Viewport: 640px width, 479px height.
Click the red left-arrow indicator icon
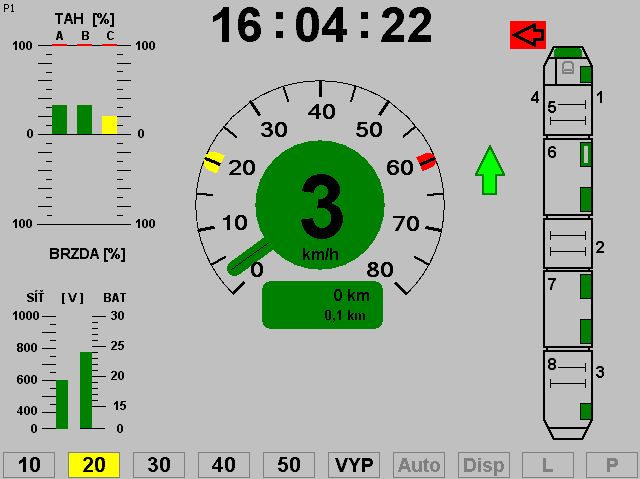[x=527, y=35]
